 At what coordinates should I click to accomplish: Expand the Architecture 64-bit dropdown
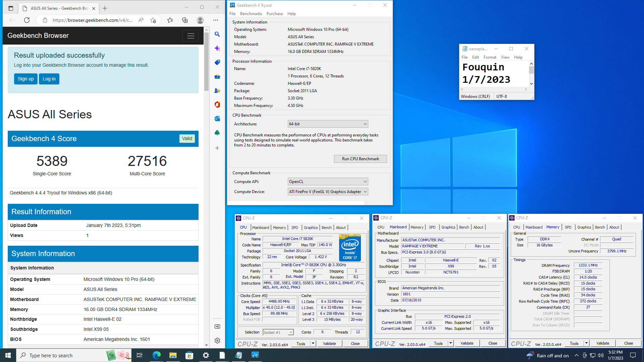[328, 124]
